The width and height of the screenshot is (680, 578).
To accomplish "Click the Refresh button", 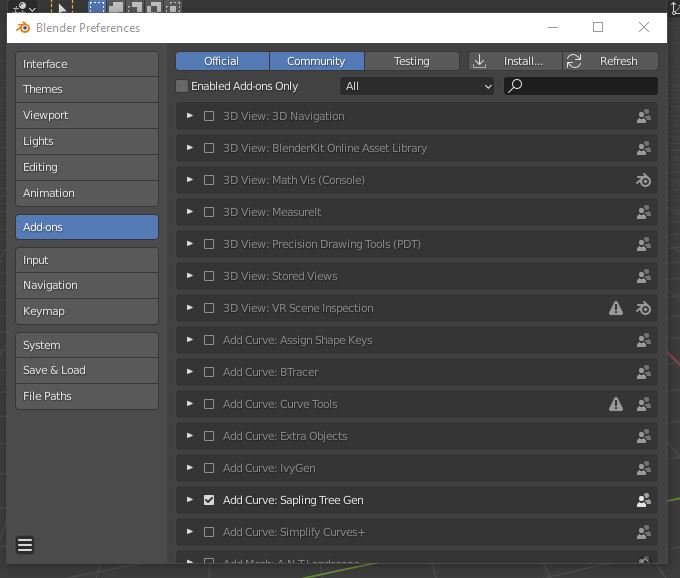I will point(610,61).
